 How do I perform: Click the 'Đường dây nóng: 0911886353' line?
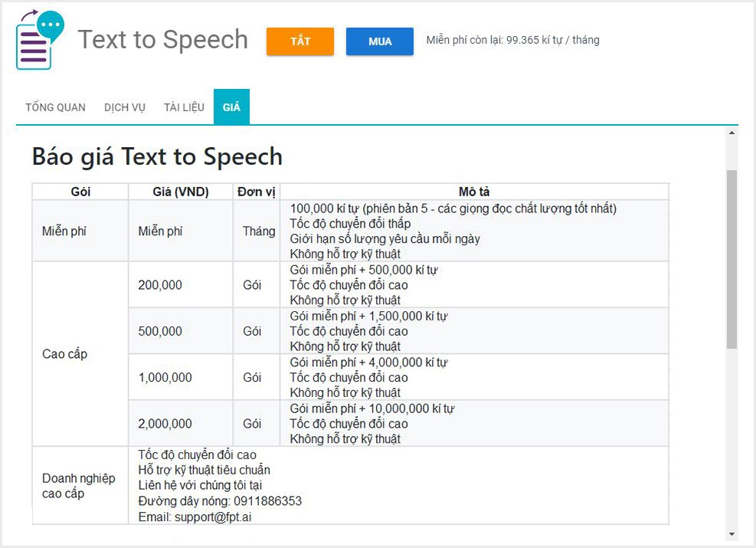click(220, 501)
